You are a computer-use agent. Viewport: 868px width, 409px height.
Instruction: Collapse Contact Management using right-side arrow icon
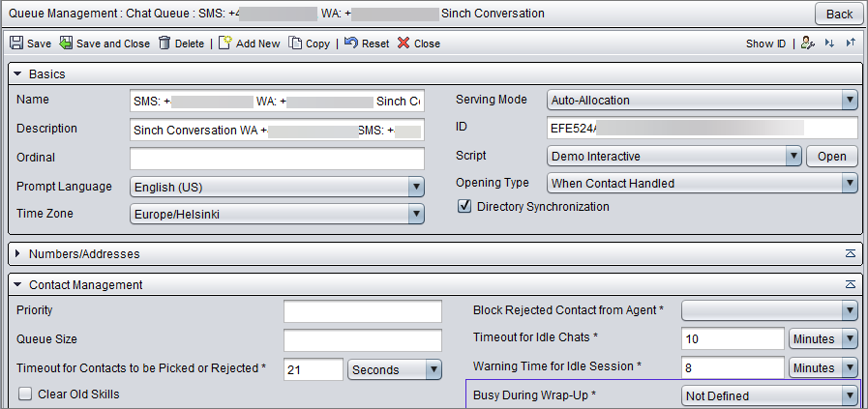pyautogui.click(x=851, y=284)
